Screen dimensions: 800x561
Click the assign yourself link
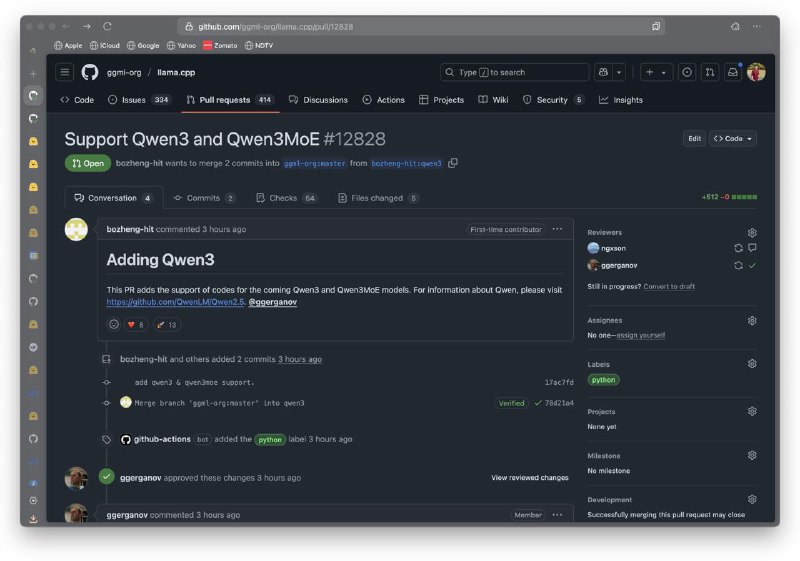tap(640, 336)
